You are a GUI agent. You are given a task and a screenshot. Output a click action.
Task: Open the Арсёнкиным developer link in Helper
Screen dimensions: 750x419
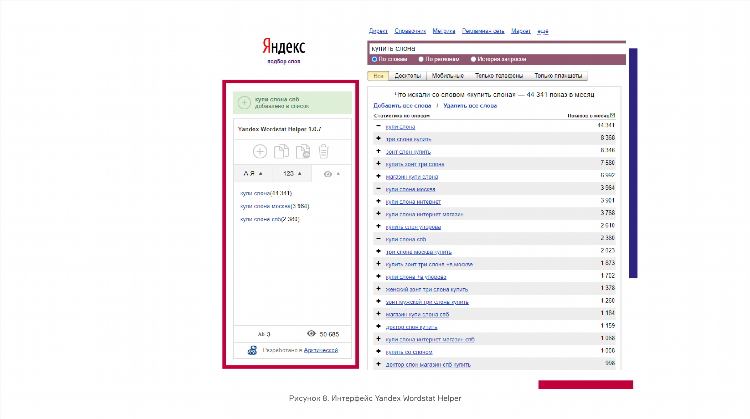[x=321, y=351]
